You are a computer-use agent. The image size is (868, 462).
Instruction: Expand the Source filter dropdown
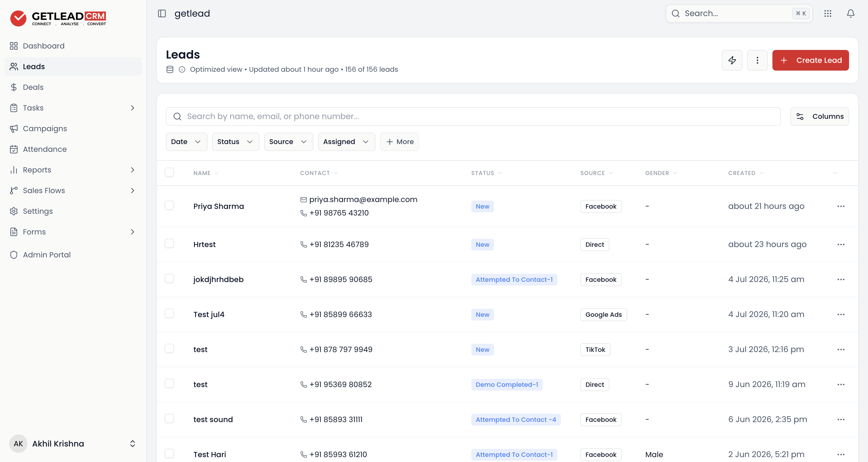pyautogui.click(x=288, y=142)
